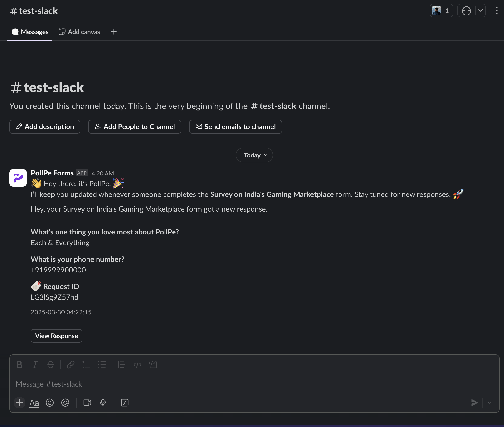The width and height of the screenshot is (504, 427).
Task: View channel members avatar count
Action: coord(441,11)
